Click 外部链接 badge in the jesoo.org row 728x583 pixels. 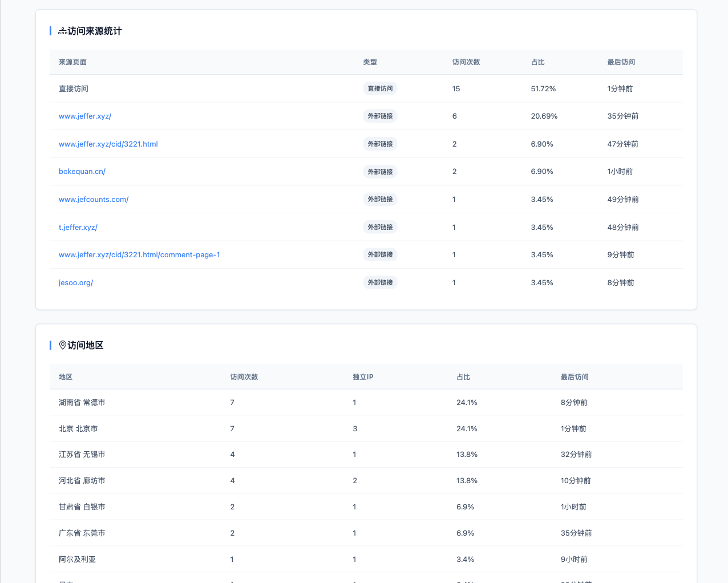[380, 283]
